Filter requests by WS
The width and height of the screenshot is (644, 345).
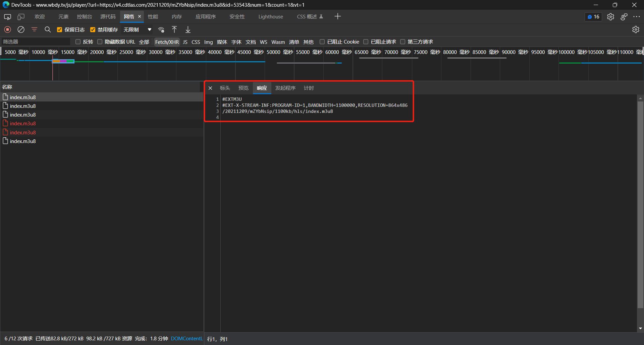click(264, 42)
